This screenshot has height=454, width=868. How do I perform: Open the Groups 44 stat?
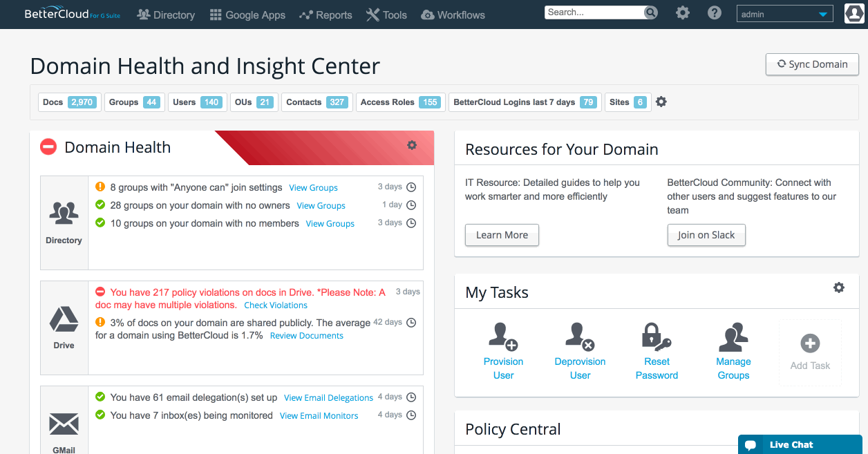pos(135,102)
